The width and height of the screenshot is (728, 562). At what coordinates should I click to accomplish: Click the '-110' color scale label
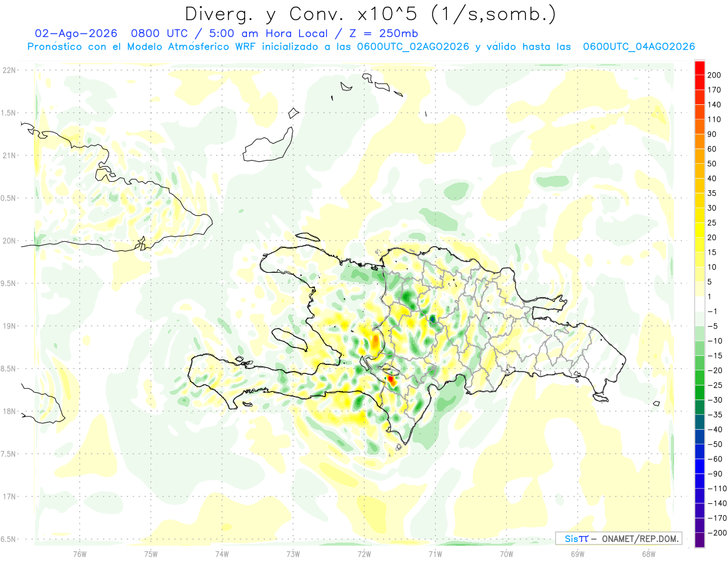[x=718, y=488]
